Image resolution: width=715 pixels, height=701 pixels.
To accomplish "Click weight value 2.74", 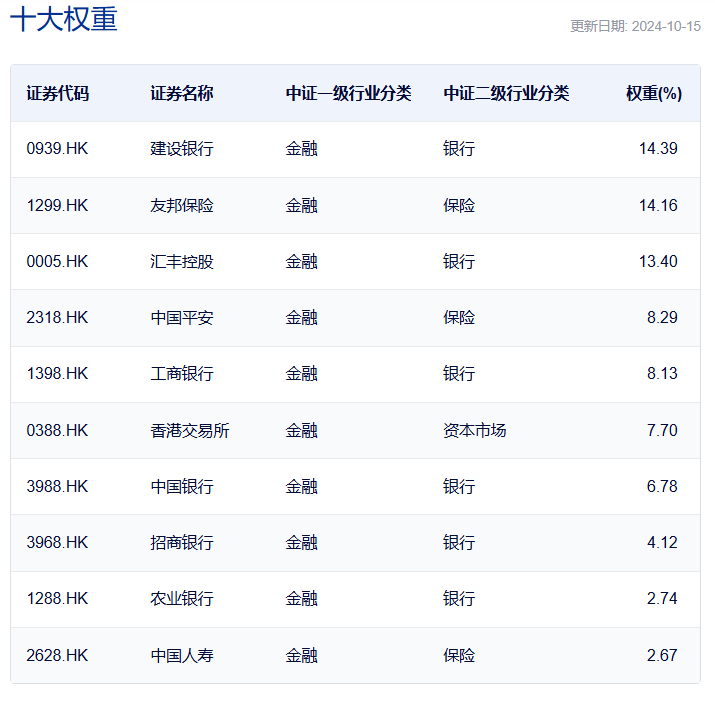I will (662, 599).
